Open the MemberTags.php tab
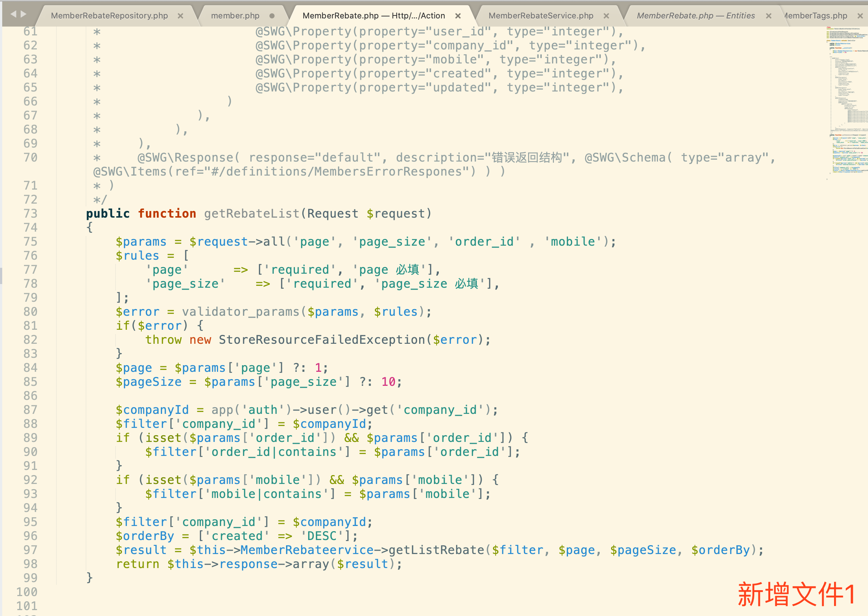This screenshot has width=868, height=616. [x=816, y=16]
